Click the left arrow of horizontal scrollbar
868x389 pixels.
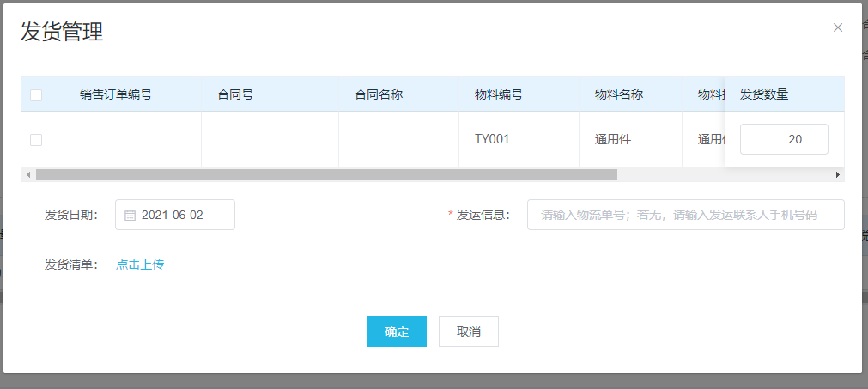pyautogui.click(x=28, y=175)
